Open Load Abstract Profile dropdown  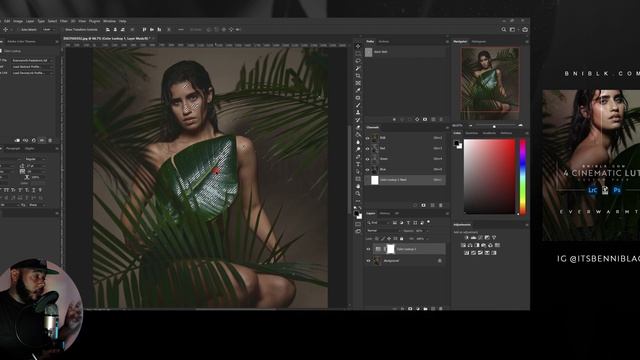click(32, 67)
